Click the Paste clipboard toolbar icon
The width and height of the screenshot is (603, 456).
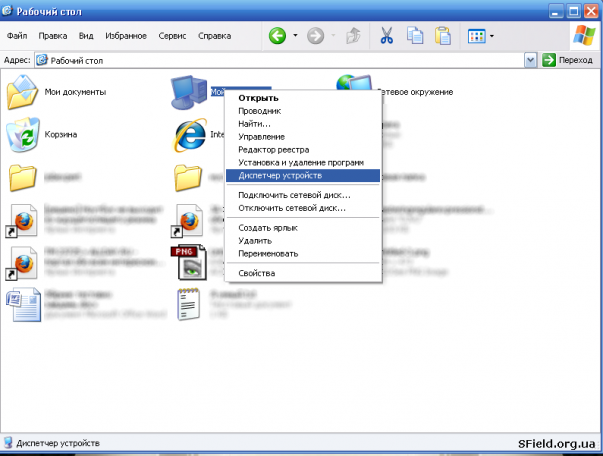(443, 36)
